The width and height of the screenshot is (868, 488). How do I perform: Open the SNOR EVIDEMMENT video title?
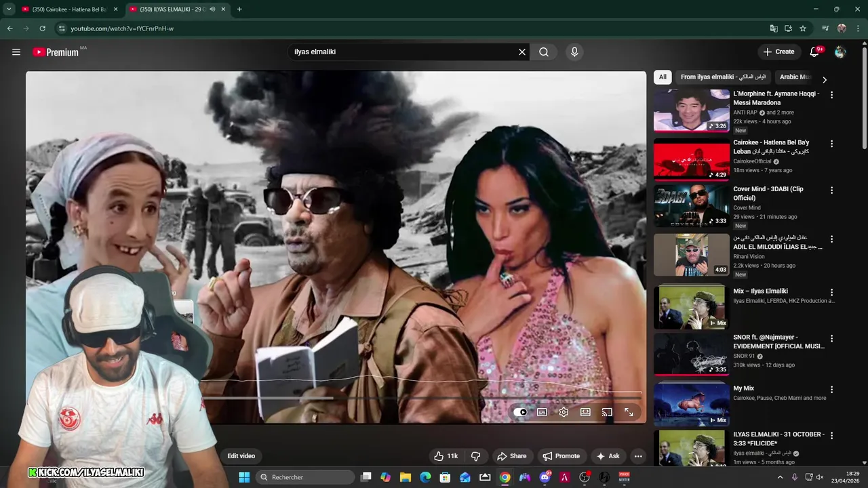coord(778,342)
